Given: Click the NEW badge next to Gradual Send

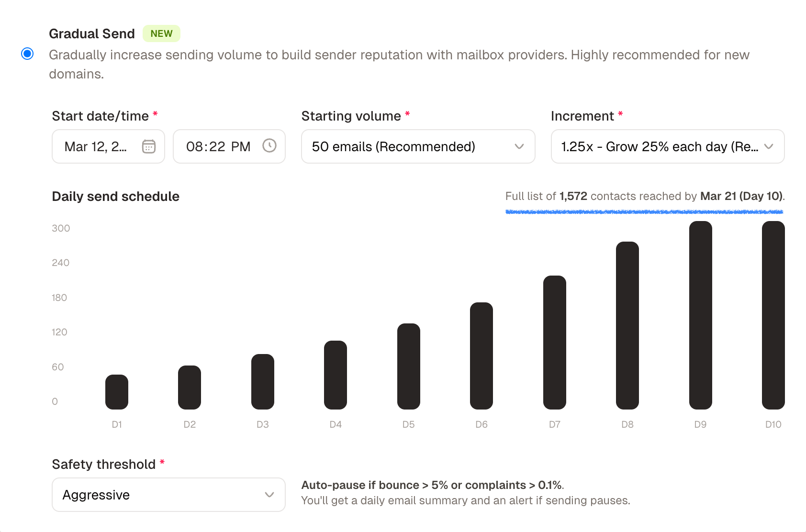Looking at the screenshot, I should [x=161, y=33].
